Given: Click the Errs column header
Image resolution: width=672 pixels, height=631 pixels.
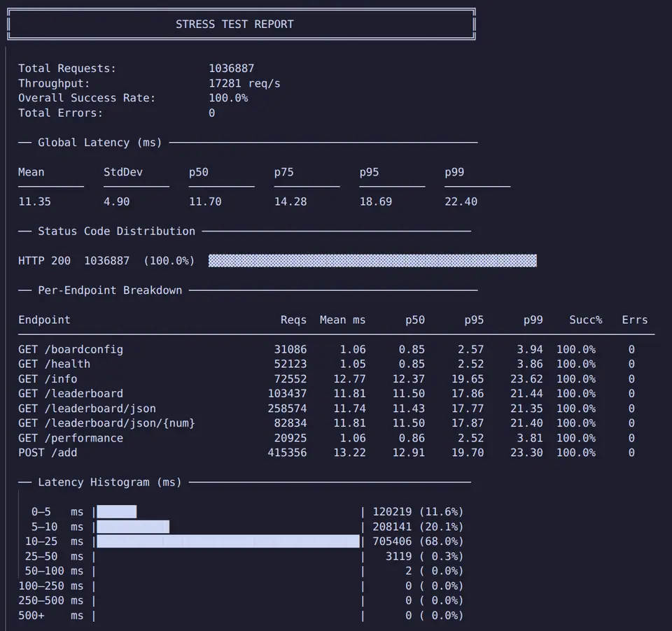Looking at the screenshot, I should (x=635, y=320).
